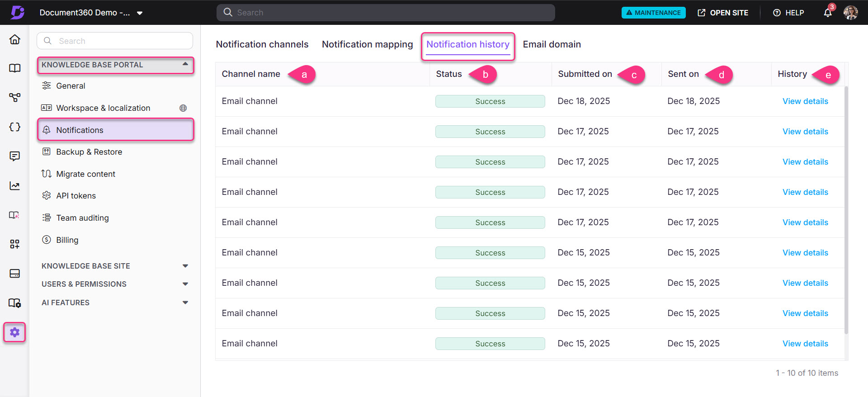
Task: Switch to the Notification channels tab
Action: coord(262,44)
